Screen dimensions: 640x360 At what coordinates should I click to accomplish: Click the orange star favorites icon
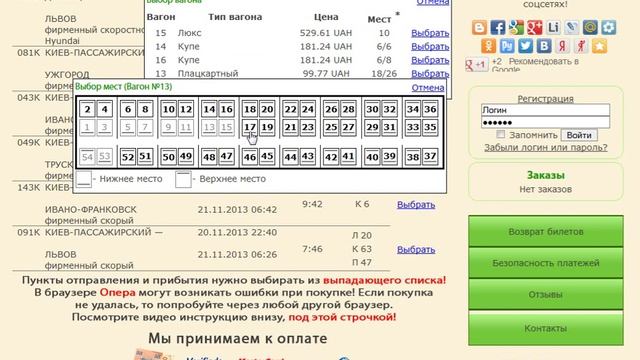pos(599,46)
